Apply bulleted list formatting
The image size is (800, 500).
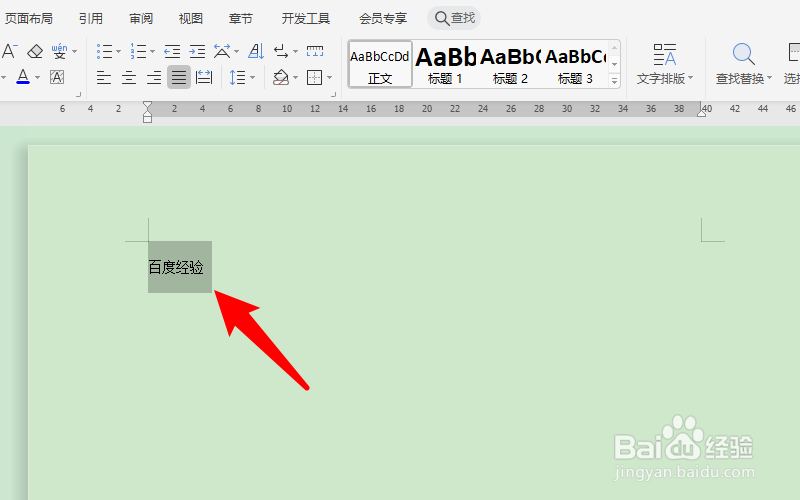click(104, 51)
